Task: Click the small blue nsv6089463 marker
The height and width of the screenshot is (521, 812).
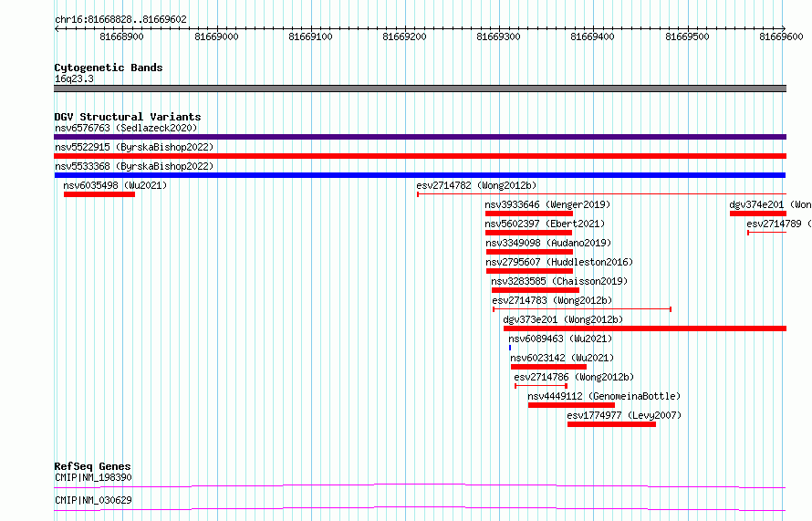Action: coord(510,348)
